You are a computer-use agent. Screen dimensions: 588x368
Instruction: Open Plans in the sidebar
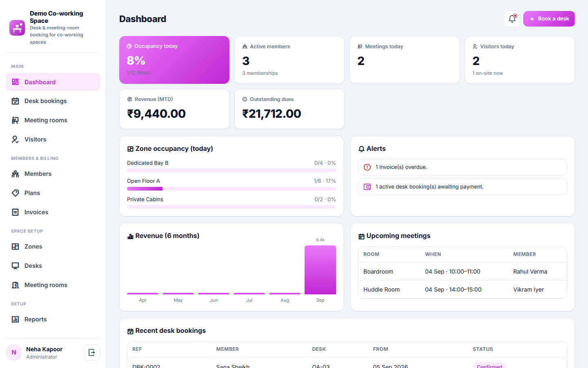pos(53,193)
